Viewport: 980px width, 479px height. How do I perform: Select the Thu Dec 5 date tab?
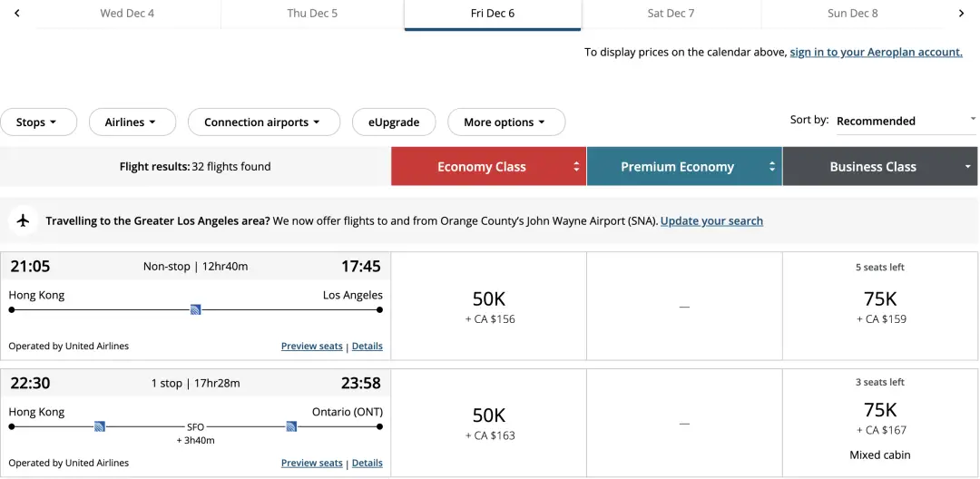point(311,14)
